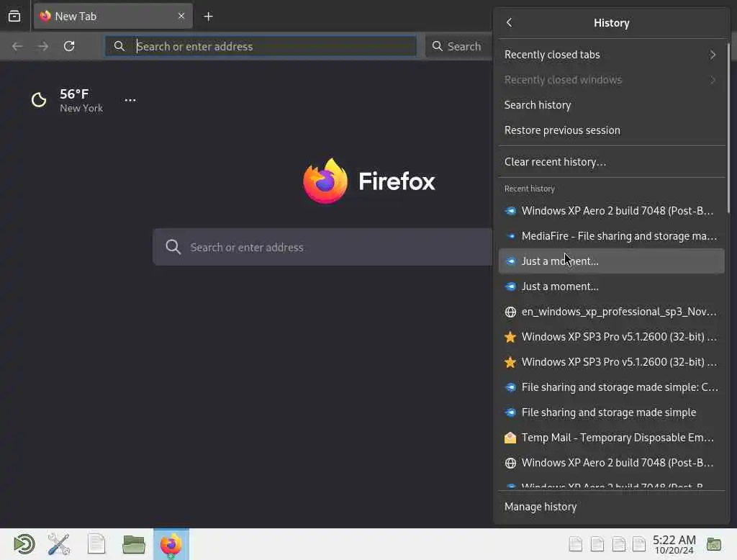Focus the center page search field

[322, 247]
